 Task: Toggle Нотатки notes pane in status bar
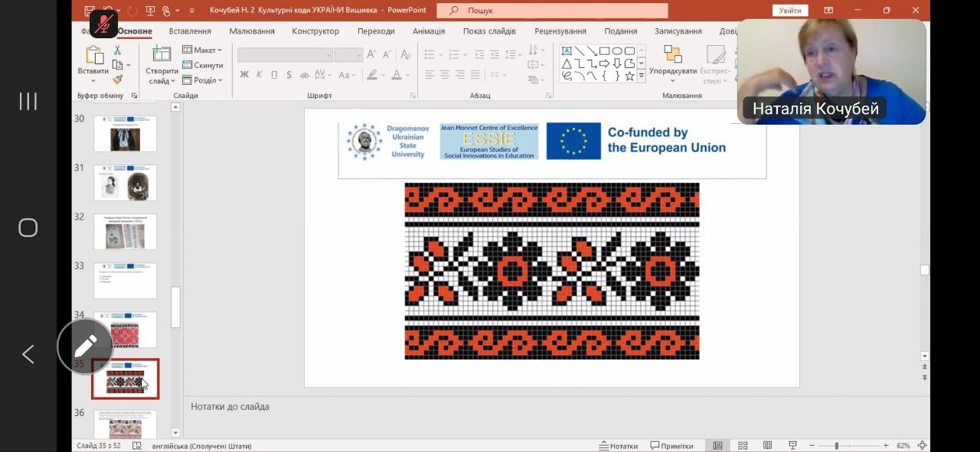tap(618, 446)
